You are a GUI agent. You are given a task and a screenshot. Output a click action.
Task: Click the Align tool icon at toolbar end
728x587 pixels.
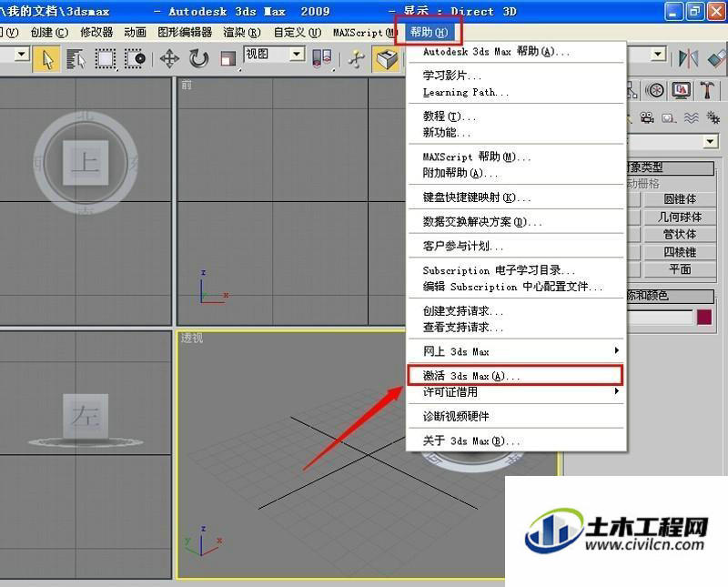pos(717,59)
